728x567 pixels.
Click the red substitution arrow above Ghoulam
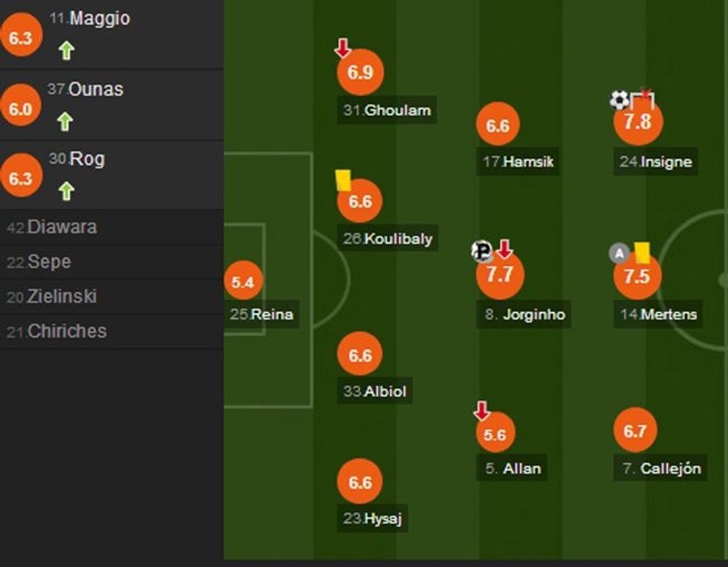342,48
